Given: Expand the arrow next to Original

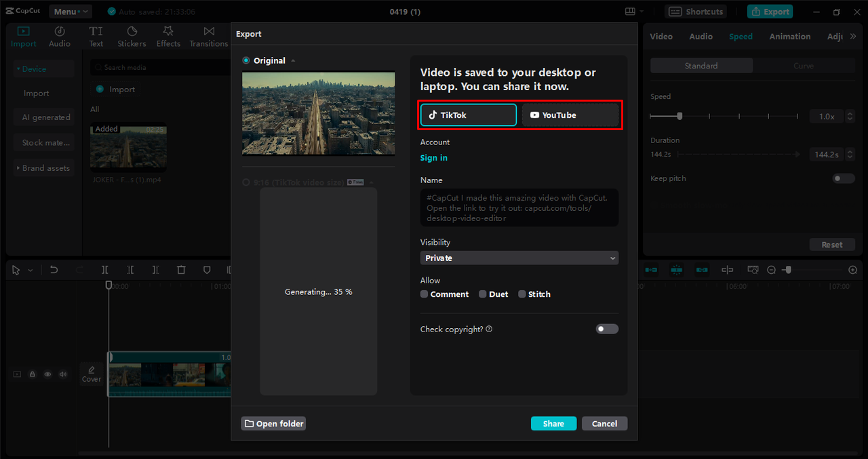Looking at the screenshot, I should click(x=293, y=61).
